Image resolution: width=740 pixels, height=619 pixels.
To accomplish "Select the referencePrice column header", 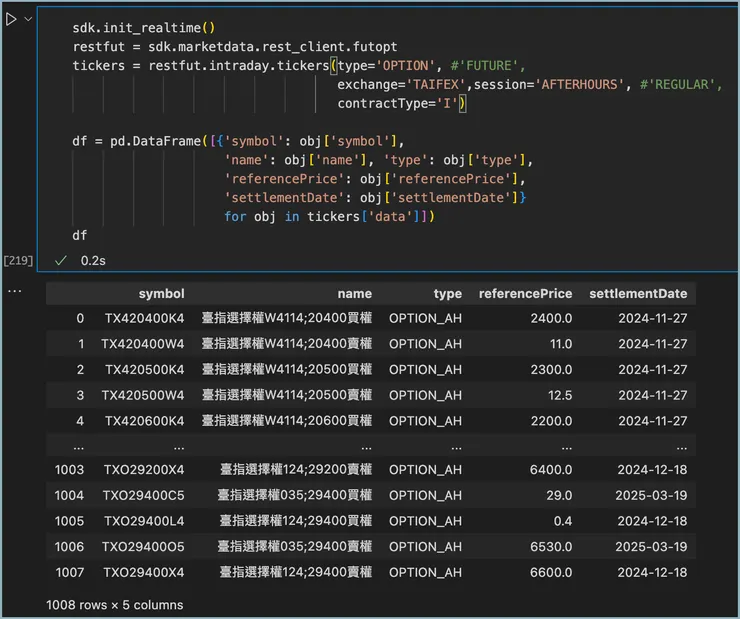I will (x=525, y=293).
